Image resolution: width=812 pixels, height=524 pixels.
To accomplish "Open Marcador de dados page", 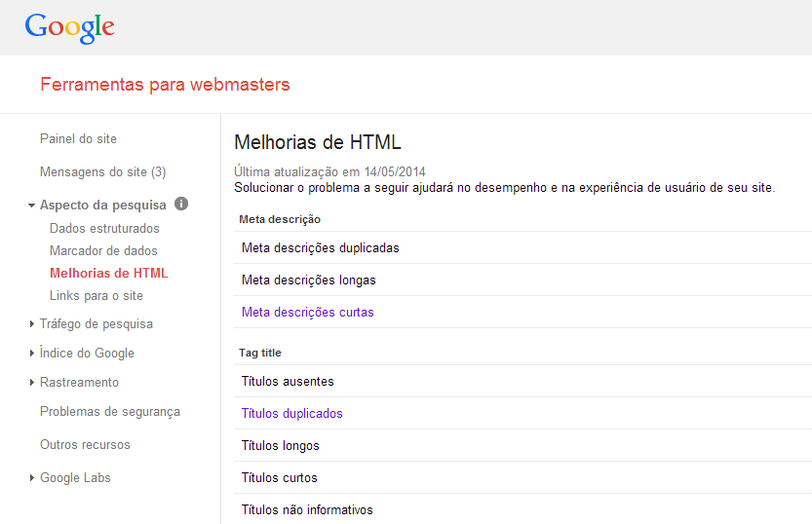I will click(103, 251).
